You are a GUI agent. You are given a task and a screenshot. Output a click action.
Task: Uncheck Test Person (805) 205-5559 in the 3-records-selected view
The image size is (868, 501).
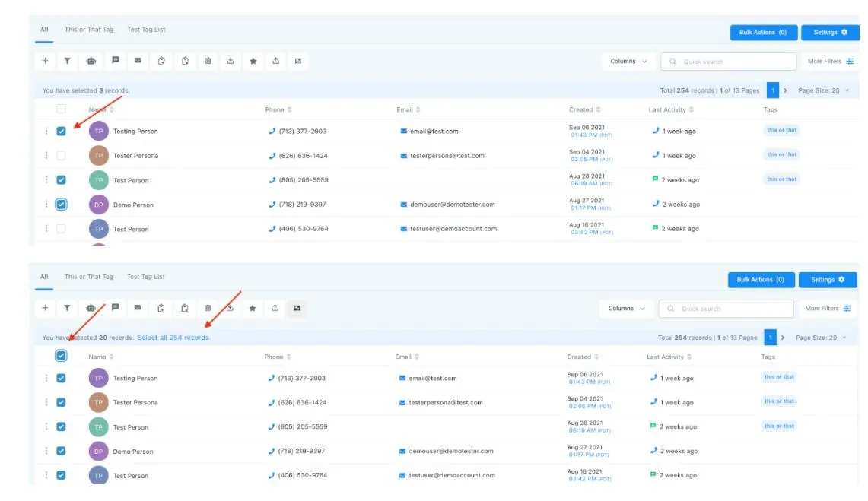pyautogui.click(x=61, y=179)
